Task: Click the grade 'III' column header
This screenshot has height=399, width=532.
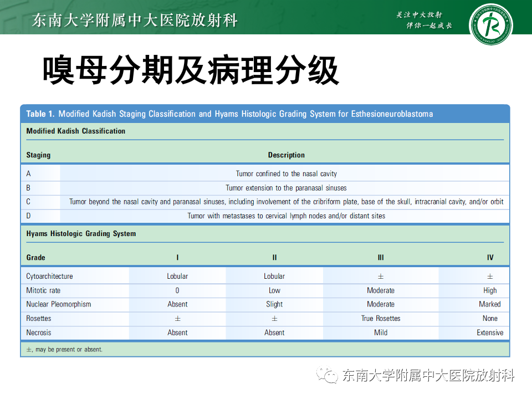Action: pyautogui.click(x=381, y=258)
